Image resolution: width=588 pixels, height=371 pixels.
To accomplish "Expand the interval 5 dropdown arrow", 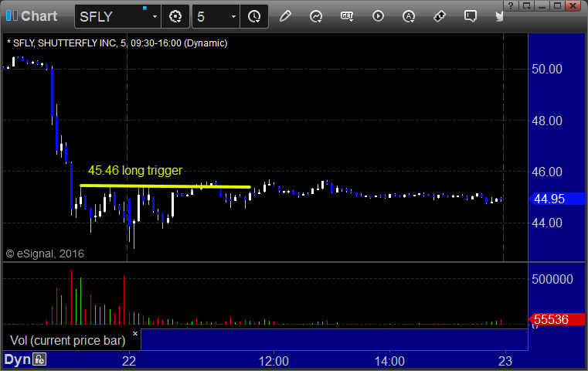I will click(233, 16).
